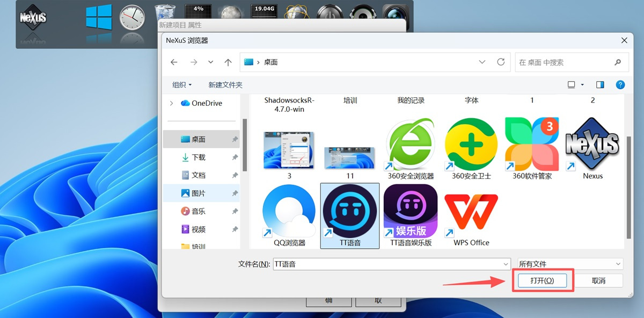Select the WPS Office shortcut icon

point(471,212)
